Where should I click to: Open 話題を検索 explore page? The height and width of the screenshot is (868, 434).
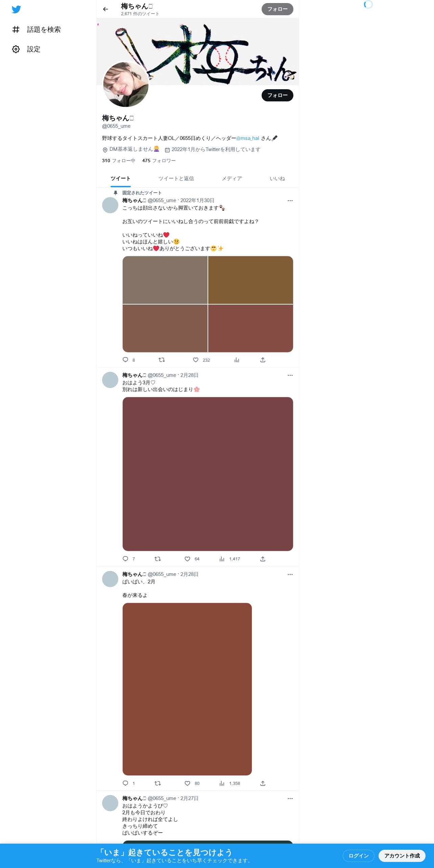pos(36,30)
